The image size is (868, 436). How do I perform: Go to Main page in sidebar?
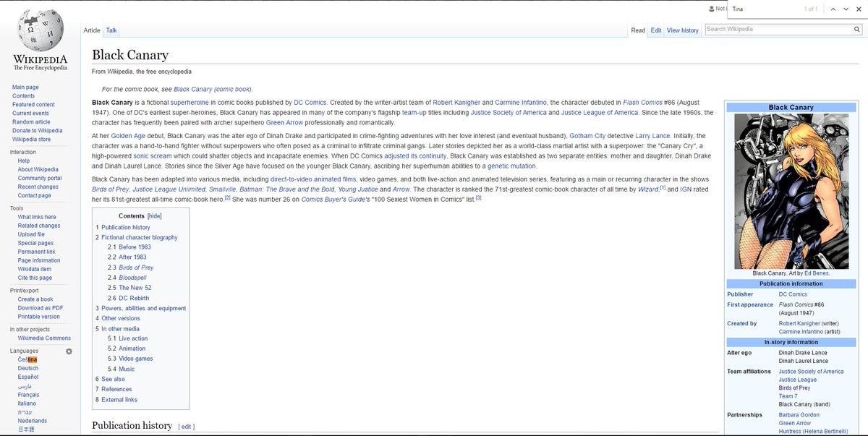tap(25, 87)
